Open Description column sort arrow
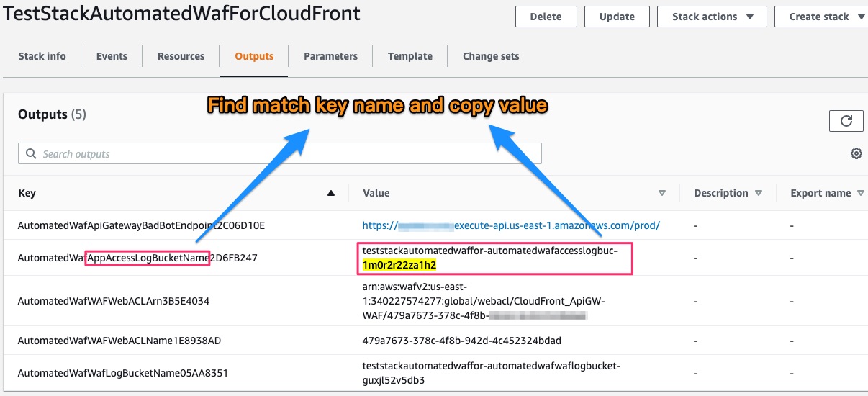This screenshot has width=868, height=396. click(759, 193)
